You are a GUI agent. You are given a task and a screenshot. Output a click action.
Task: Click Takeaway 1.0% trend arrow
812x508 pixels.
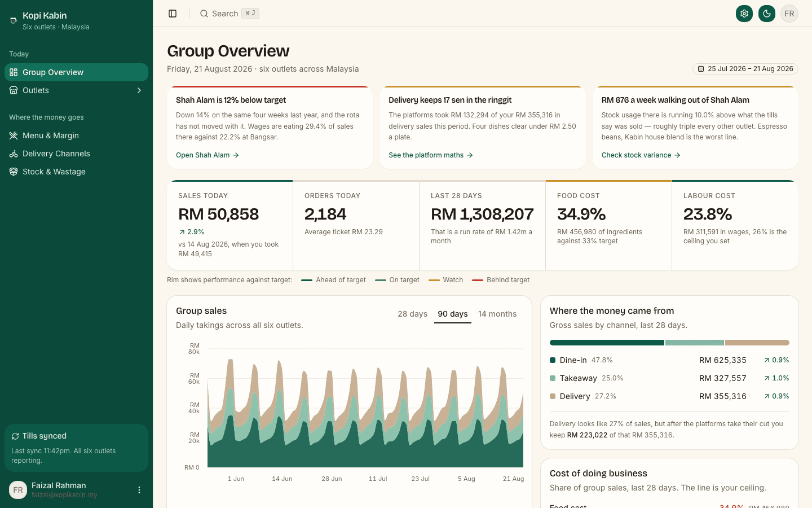point(767,378)
